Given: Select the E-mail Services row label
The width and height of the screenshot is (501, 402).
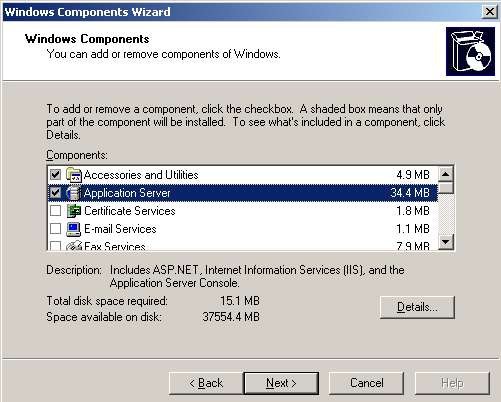Looking at the screenshot, I should 120,229.
